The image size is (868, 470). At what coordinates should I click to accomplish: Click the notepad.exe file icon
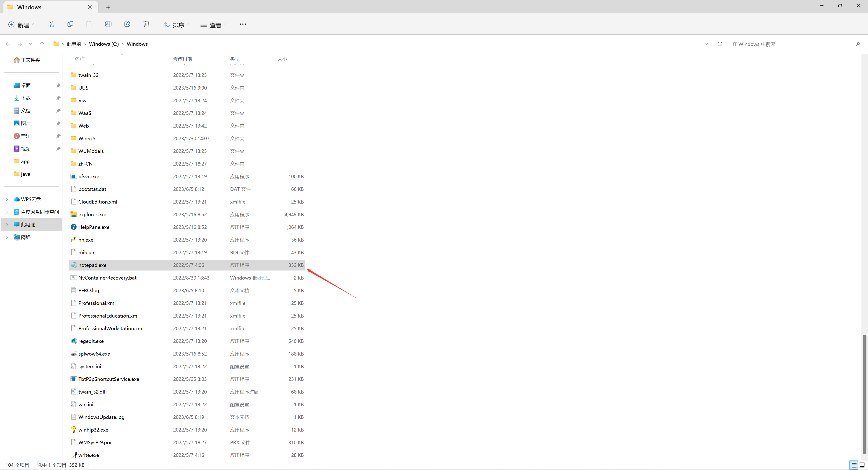coord(73,265)
